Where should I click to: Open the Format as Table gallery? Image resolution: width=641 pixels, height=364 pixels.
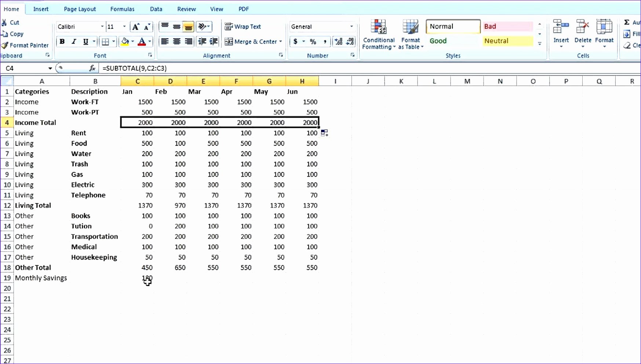point(411,34)
